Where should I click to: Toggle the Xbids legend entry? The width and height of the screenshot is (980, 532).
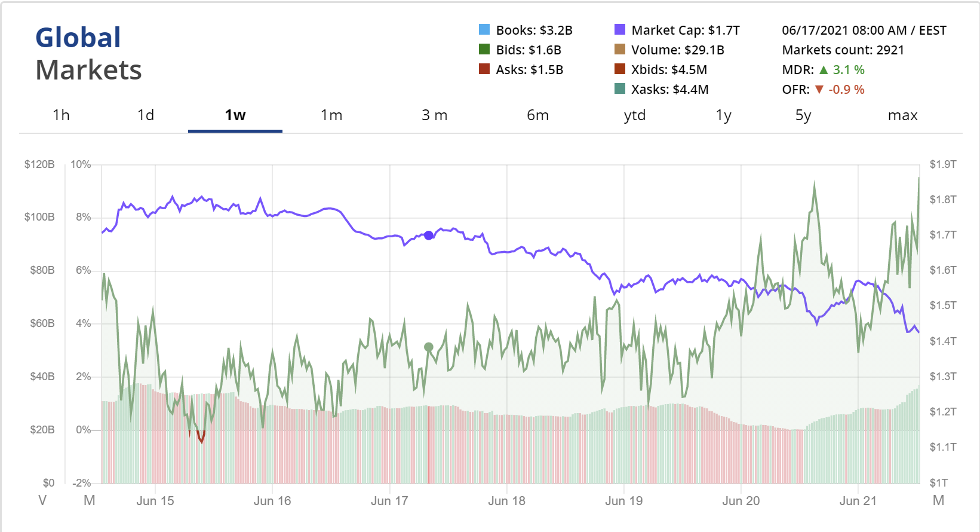coord(620,69)
